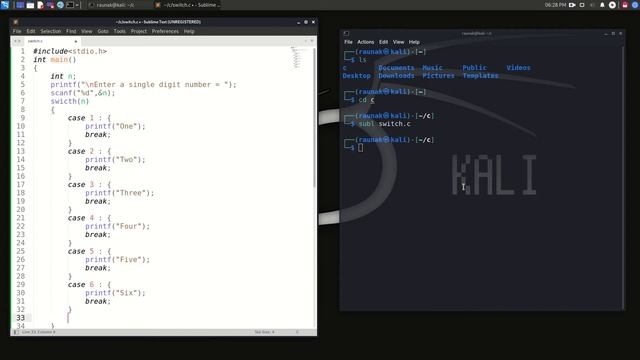Open the Tools menu in Sublime Text
This screenshot has height=360, width=640.
coord(120,31)
